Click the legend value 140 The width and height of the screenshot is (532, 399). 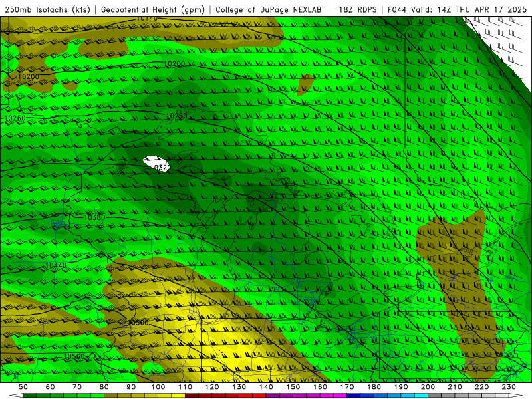click(267, 387)
